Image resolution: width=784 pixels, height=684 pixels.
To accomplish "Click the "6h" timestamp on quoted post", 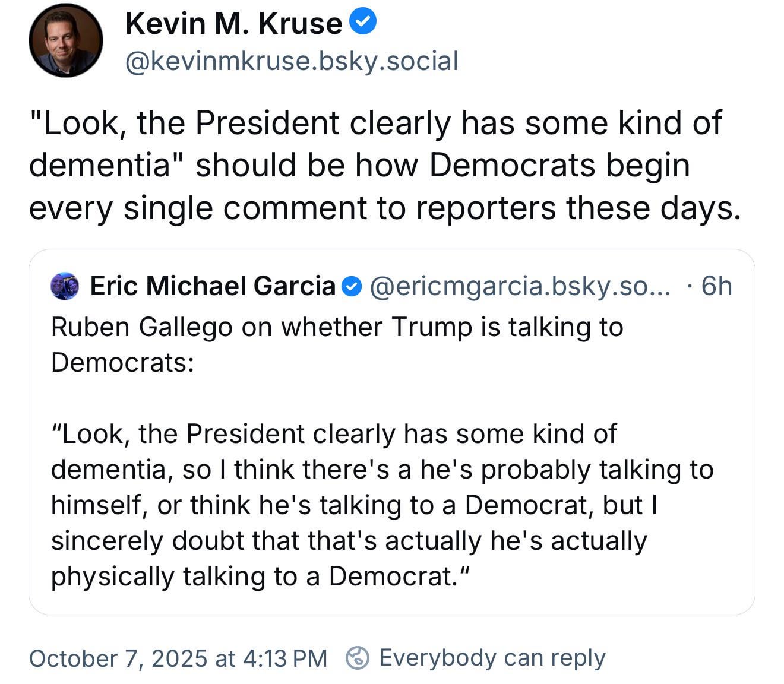I will (716, 286).
